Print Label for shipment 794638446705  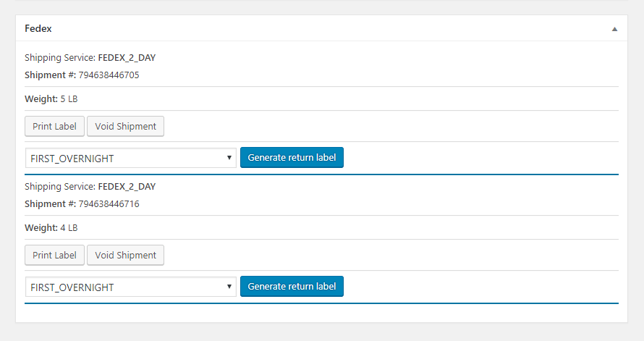click(54, 126)
